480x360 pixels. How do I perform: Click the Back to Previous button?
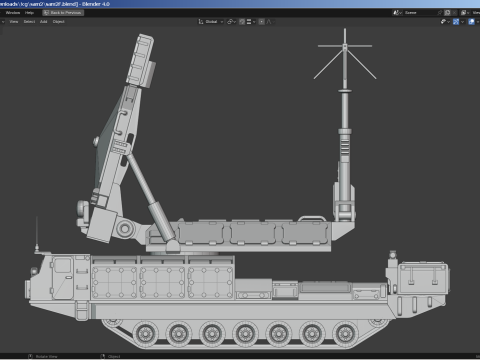pos(63,13)
